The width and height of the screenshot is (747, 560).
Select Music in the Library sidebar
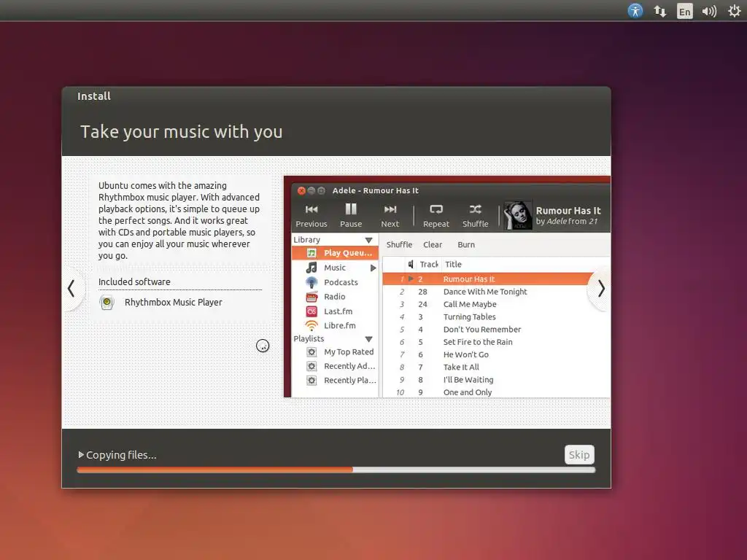pos(335,268)
